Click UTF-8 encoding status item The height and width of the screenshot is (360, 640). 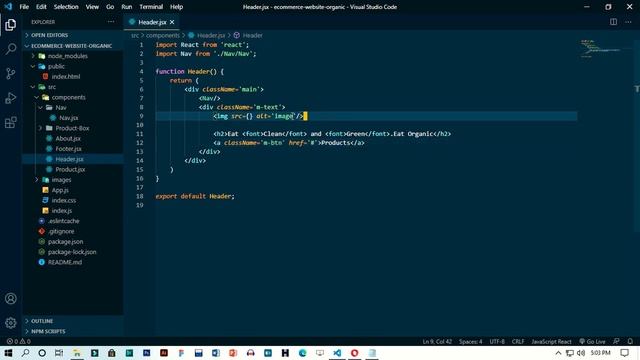click(x=497, y=341)
